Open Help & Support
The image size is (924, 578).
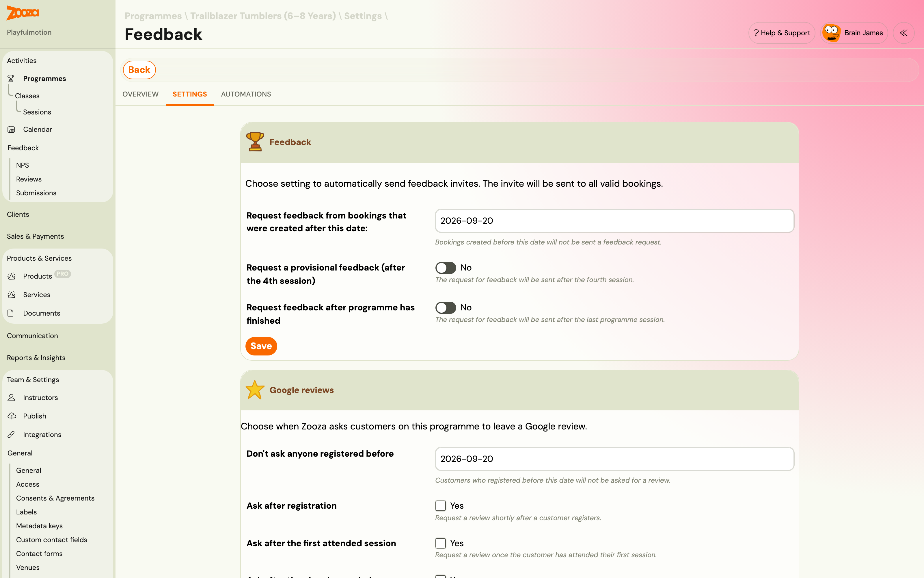click(x=782, y=33)
